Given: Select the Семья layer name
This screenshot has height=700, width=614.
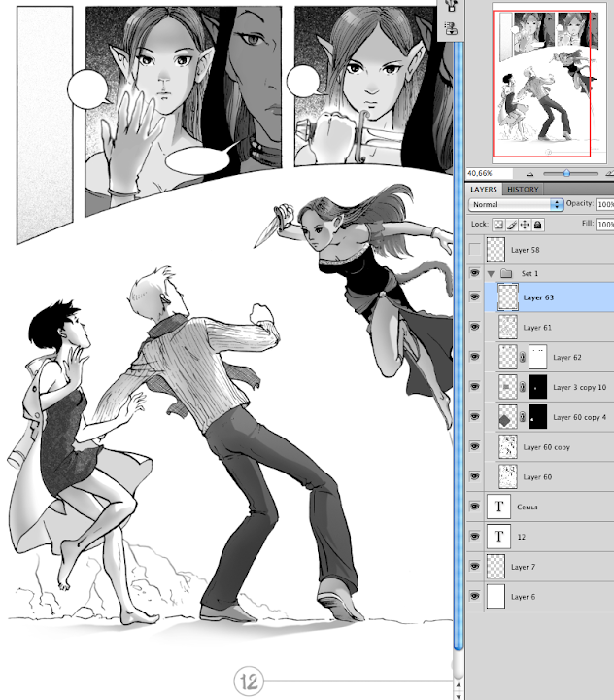Looking at the screenshot, I should tap(527, 507).
